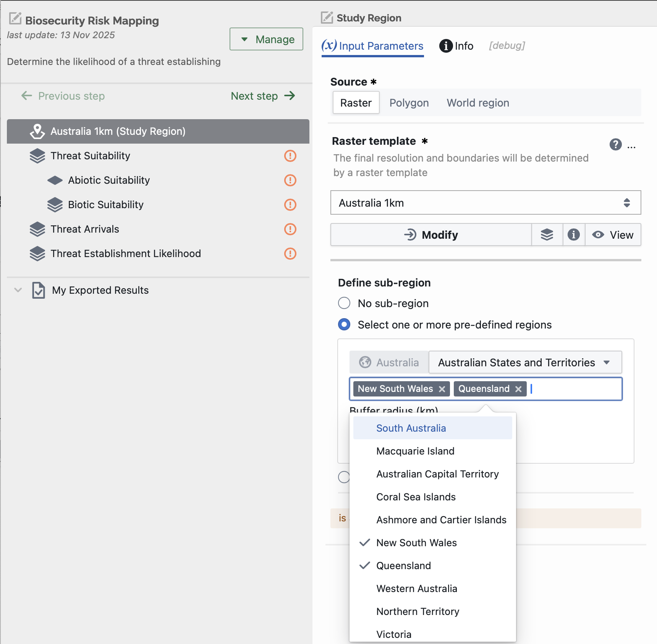Open Australian States and Territories dropdown
This screenshot has height=644, width=657.
(x=525, y=362)
